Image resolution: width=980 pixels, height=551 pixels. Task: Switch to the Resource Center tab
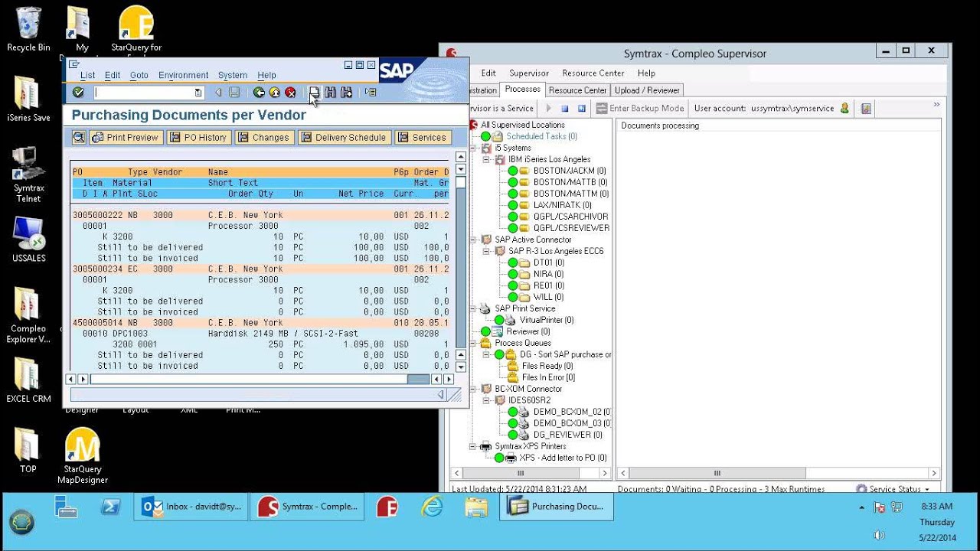coord(577,90)
